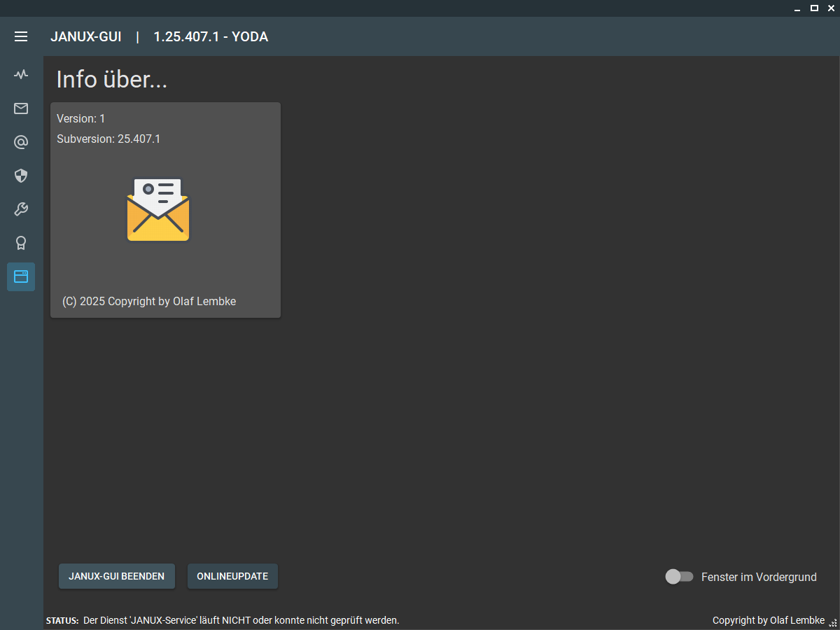Viewport: 840px width, 630px height.
Task: Click the Subversion 25.407.1 text
Action: coord(108,139)
